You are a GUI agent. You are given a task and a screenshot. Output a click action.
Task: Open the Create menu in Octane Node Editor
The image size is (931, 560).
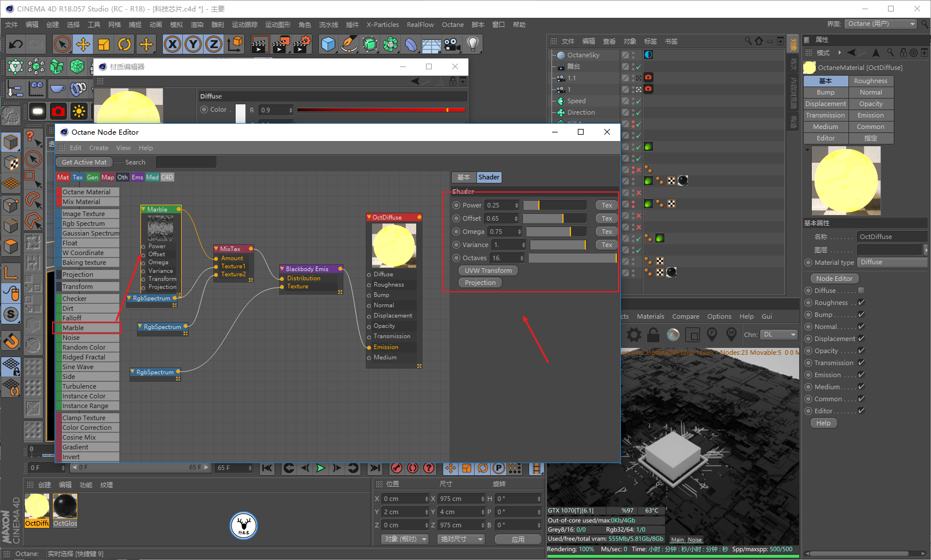click(x=99, y=148)
